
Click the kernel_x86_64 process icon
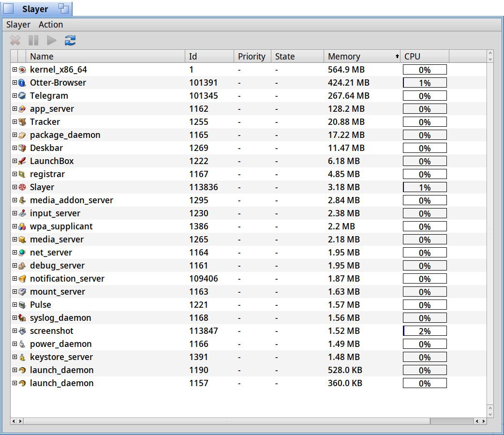coord(22,70)
